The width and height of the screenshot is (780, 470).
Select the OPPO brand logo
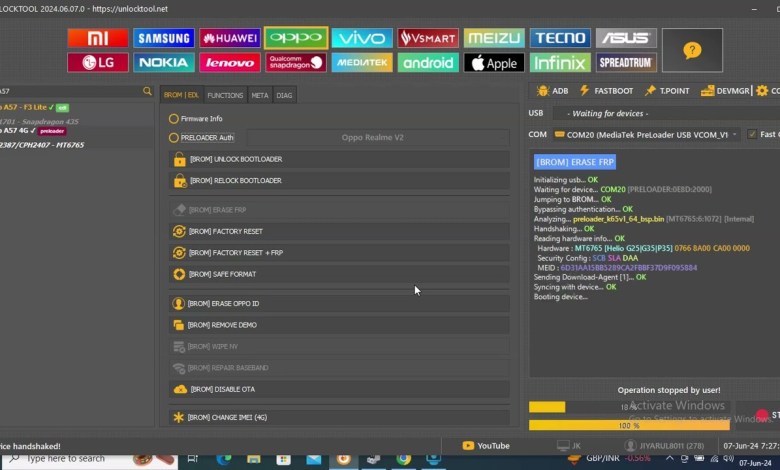coord(295,38)
